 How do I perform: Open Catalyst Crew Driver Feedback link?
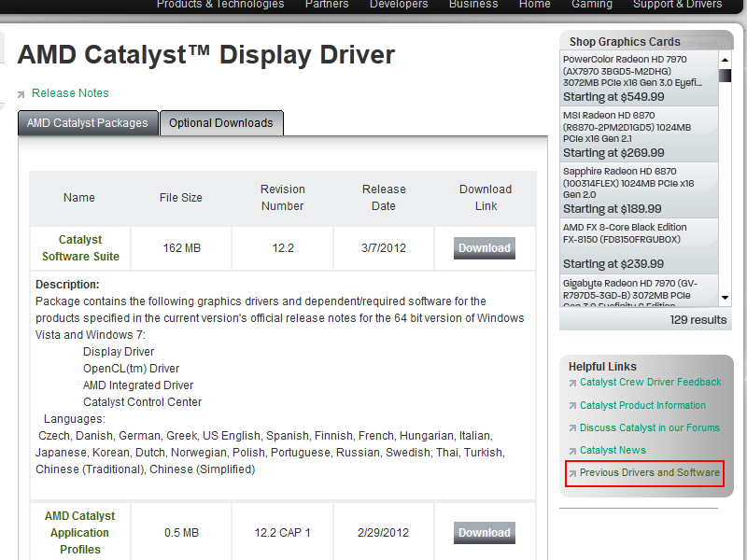pyautogui.click(x=650, y=382)
